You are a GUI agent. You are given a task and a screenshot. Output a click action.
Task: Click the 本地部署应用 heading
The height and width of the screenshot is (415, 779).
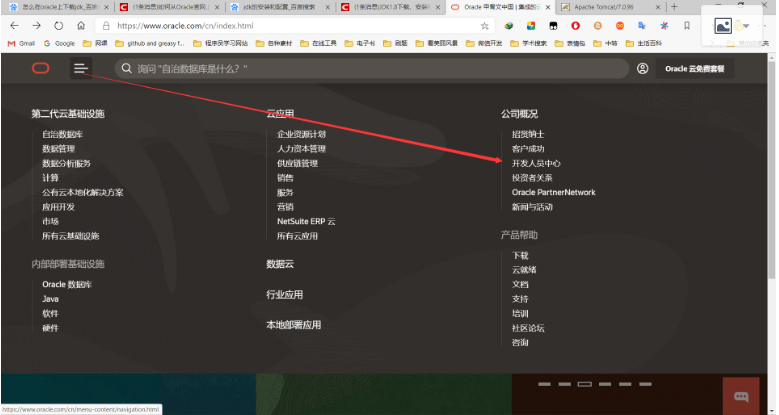(x=293, y=325)
